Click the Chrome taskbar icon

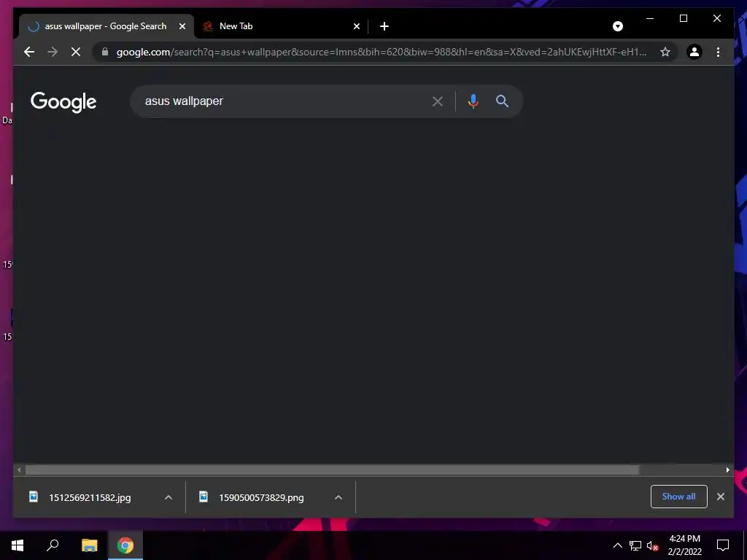point(125,545)
